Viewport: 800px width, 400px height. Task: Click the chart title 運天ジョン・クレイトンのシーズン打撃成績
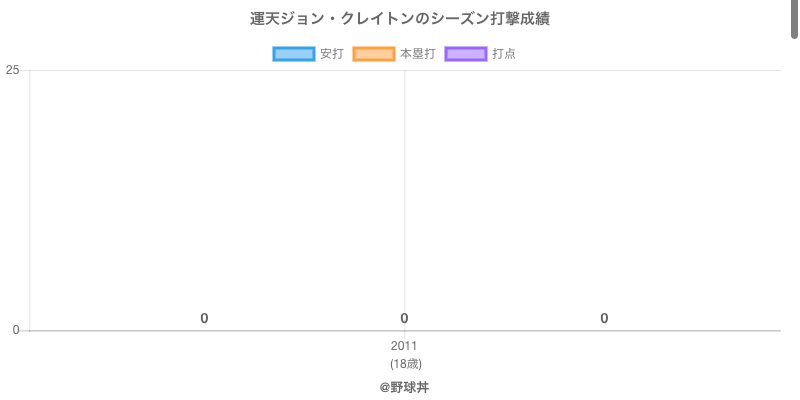(x=400, y=19)
